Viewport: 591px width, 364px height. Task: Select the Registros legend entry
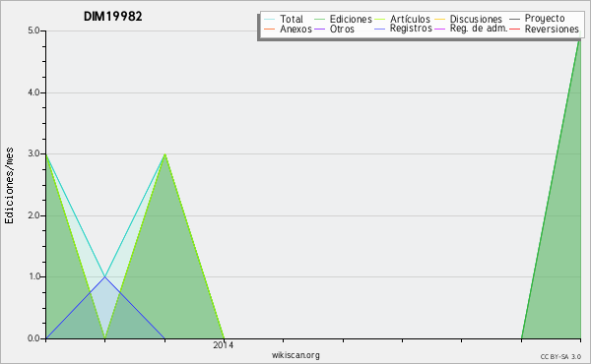coord(403,29)
